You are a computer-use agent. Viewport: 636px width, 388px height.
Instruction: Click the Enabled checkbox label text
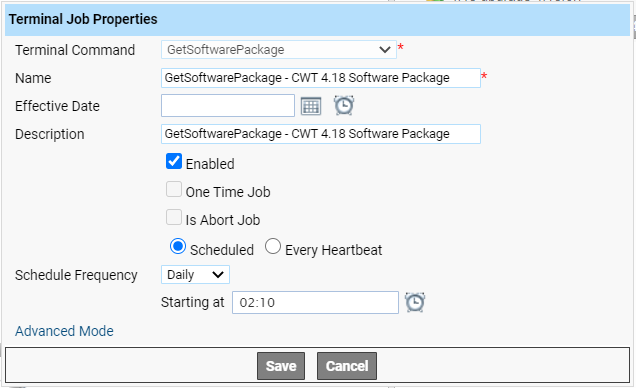point(210,164)
